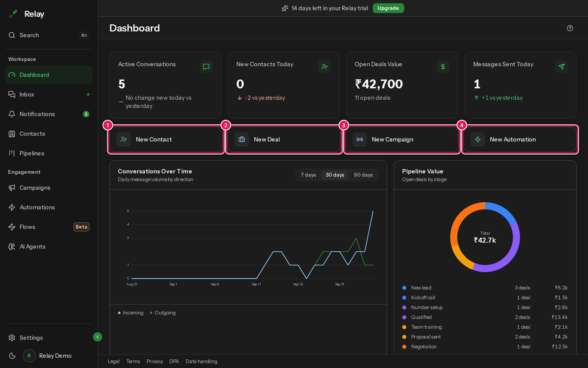Click the New Deal button

click(284, 139)
